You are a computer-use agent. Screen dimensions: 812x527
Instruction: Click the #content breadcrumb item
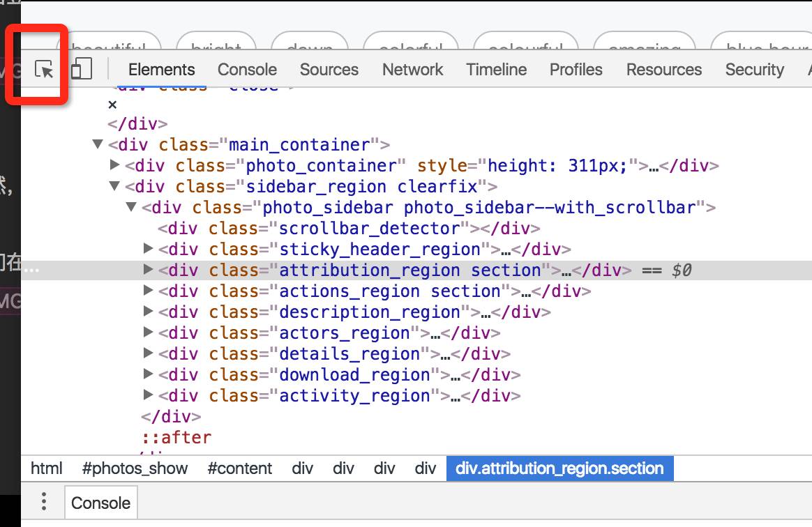239,468
